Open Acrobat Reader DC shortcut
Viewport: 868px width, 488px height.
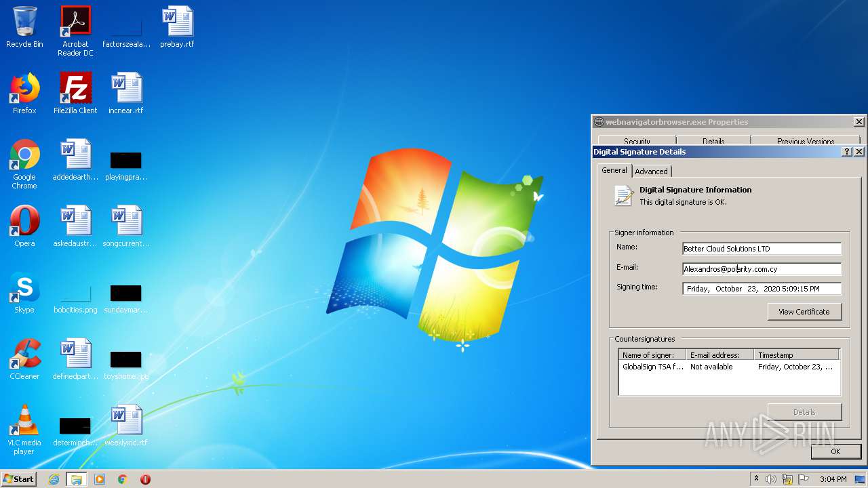tap(75, 31)
